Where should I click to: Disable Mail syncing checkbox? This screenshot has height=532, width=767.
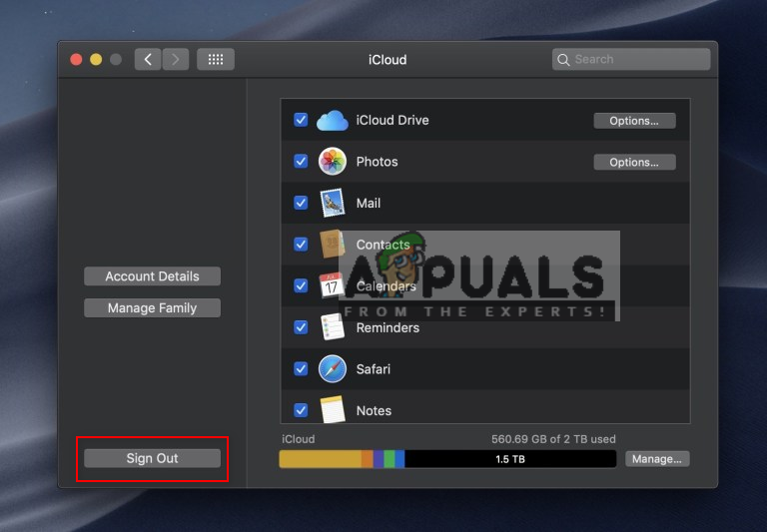pos(301,203)
